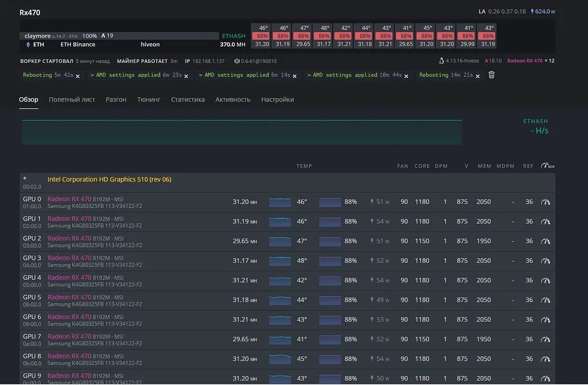Open overclock gauge icon for GPU 4
This screenshot has height=385, width=588.
[545, 281]
